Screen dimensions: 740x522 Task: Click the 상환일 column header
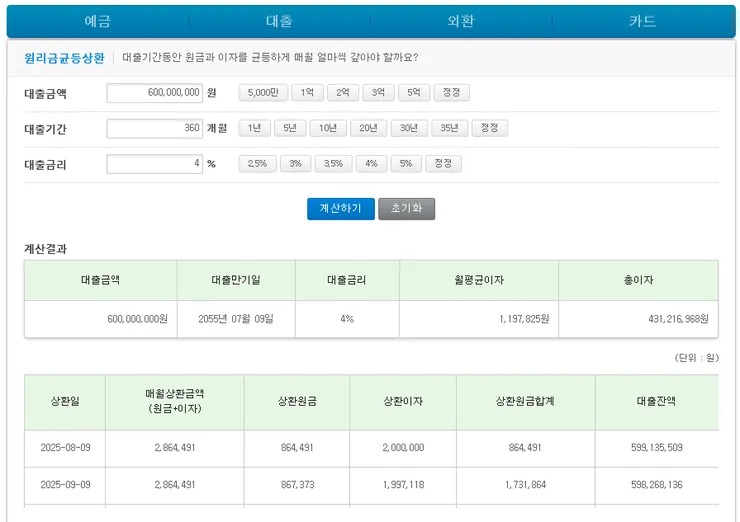tap(65, 402)
